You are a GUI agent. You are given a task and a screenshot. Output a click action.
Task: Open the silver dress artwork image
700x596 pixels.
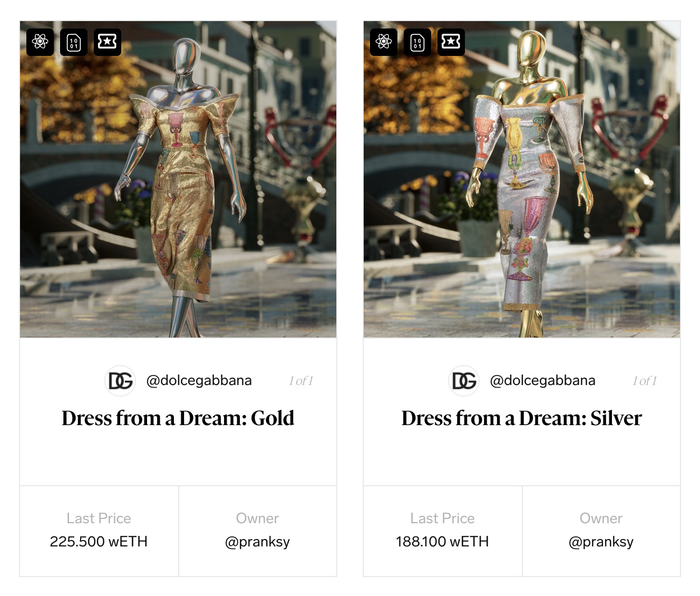pyautogui.click(x=522, y=179)
